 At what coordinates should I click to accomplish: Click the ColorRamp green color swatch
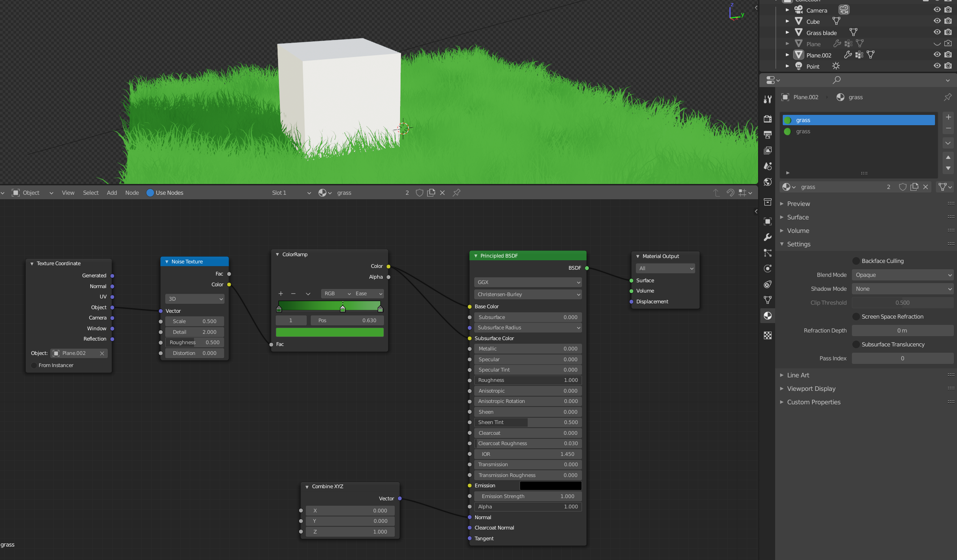329,332
